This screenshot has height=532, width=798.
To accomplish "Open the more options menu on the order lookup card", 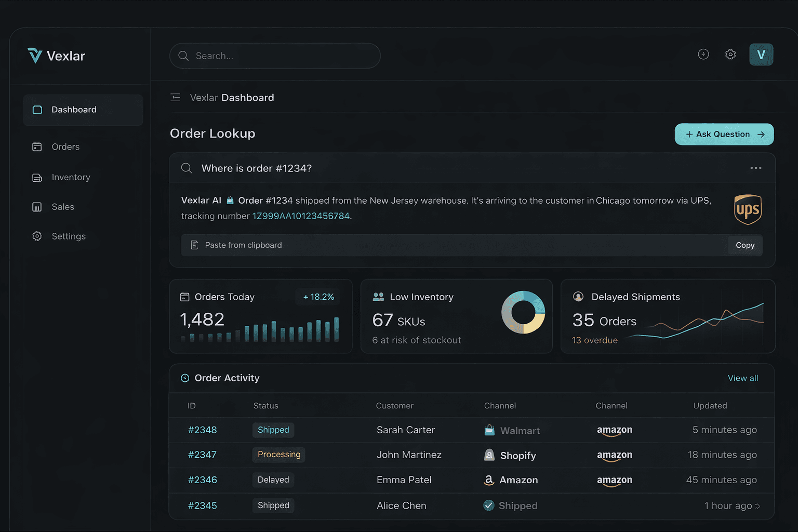I will 755,168.
